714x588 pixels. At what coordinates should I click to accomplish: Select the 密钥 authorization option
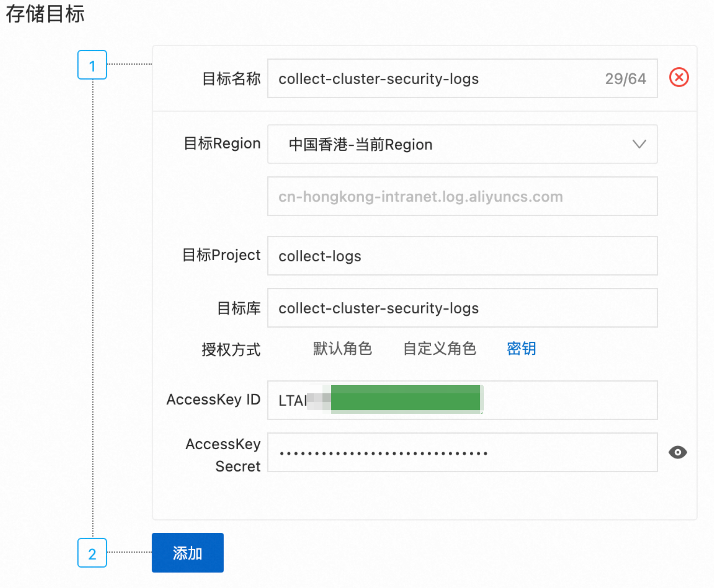521,349
